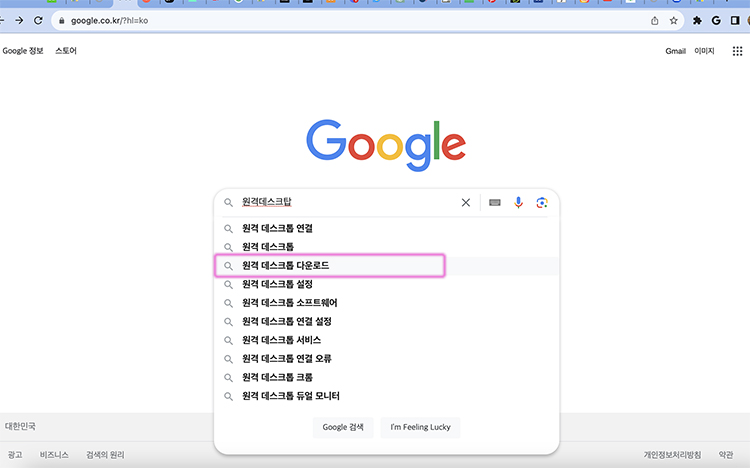This screenshot has width=750, height=468.
Task: Open Google Lens image search
Action: (541, 202)
